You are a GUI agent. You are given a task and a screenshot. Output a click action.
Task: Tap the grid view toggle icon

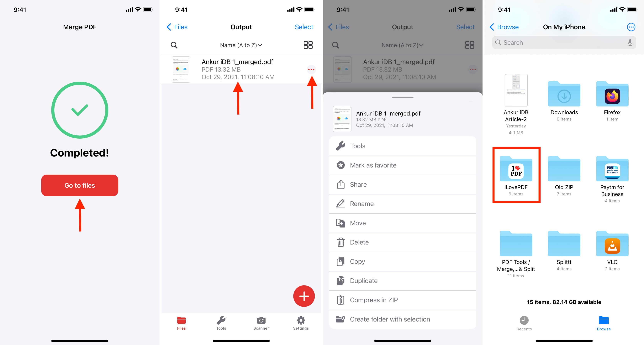(x=308, y=45)
